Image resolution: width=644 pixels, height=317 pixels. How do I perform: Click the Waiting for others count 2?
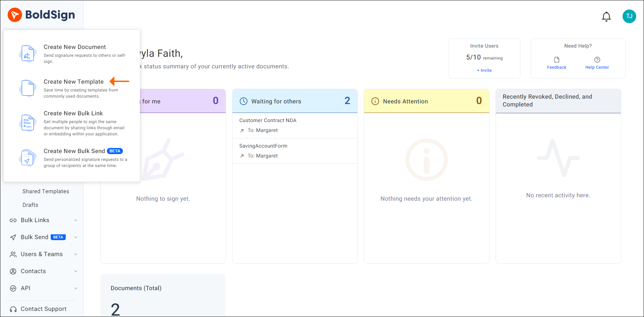[347, 101]
